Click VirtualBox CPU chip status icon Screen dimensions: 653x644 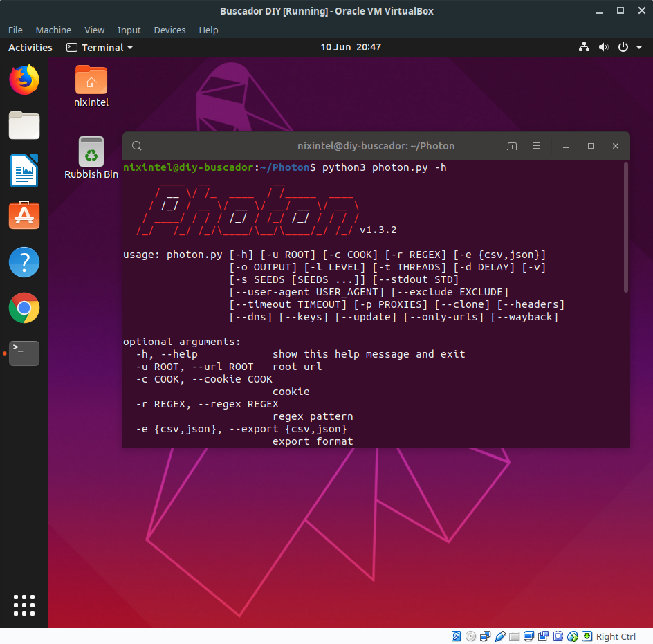coord(558,636)
